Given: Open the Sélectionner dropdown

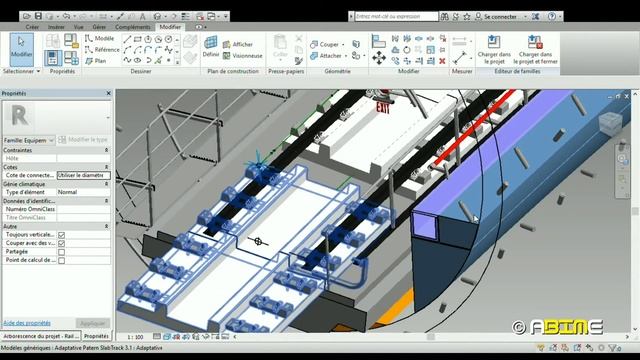Looking at the screenshot, I should pyautogui.click(x=21, y=71).
